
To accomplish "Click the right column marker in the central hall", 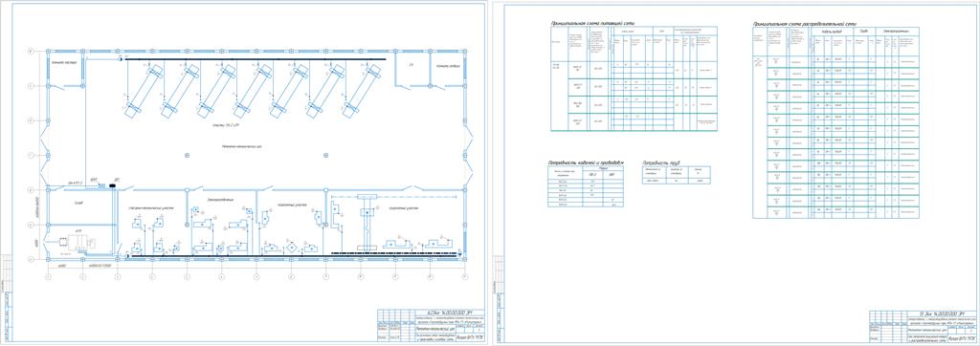I will 325,155.
